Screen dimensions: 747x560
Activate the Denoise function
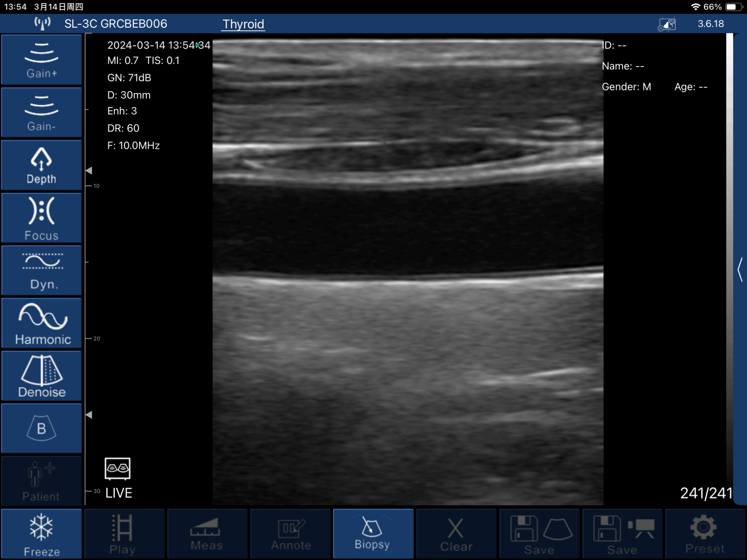tap(41, 376)
